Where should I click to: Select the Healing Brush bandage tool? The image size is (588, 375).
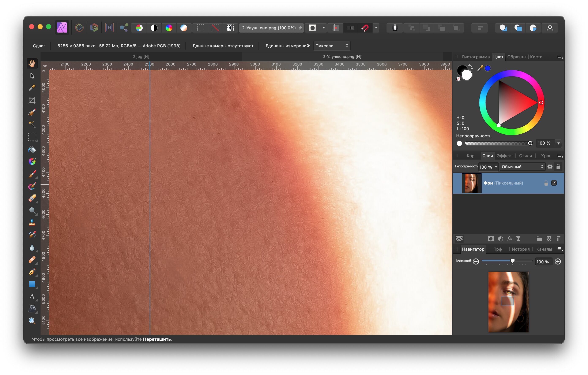point(32,260)
